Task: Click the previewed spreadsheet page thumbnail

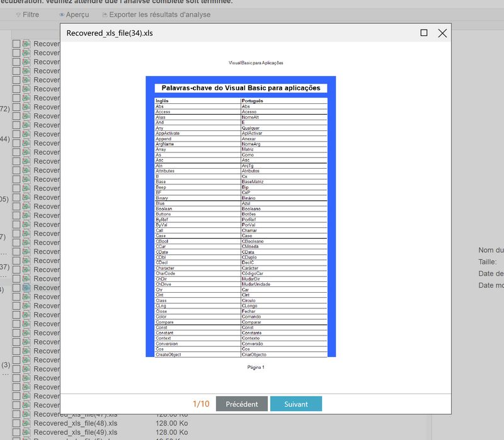Action: tap(241, 217)
